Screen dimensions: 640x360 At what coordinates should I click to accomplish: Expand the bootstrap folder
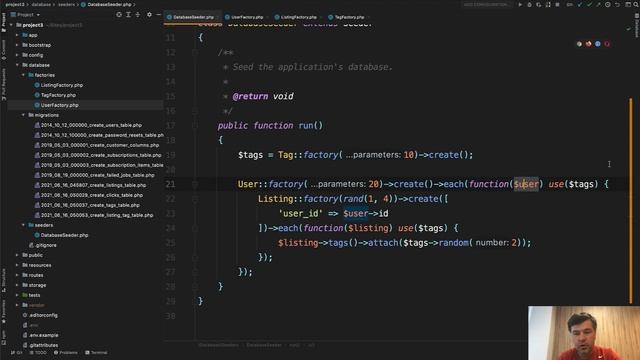pos(17,45)
